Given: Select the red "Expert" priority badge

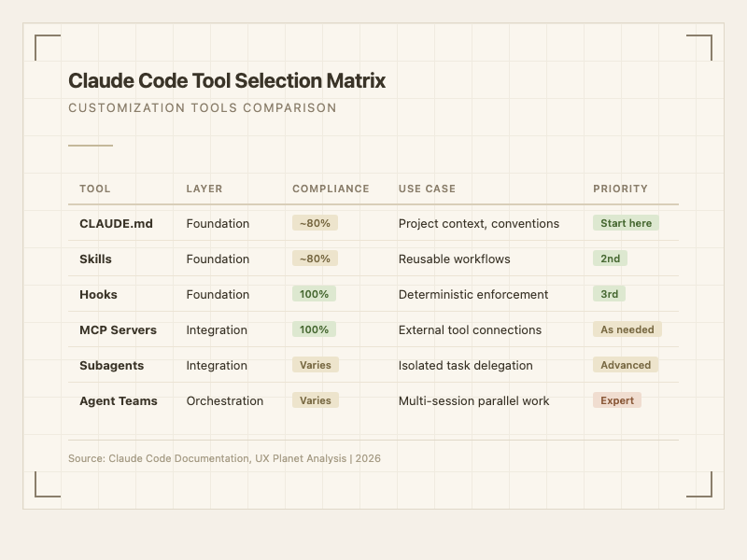Looking at the screenshot, I should coord(616,400).
